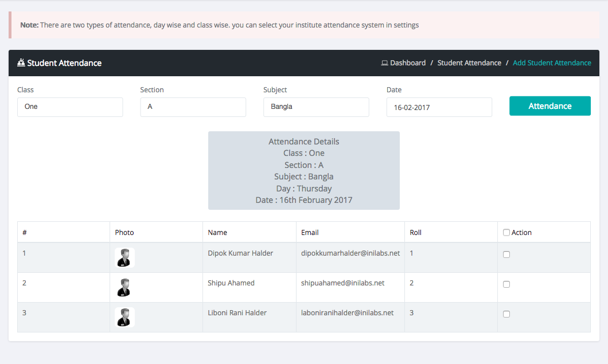Click the Date : 16th February 2017 line
Image resolution: width=608 pixels, height=364 pixels.
[304, 200]
